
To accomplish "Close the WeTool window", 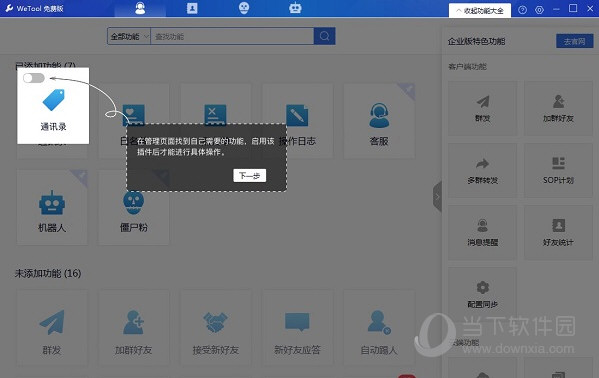I will click(590, 9).
